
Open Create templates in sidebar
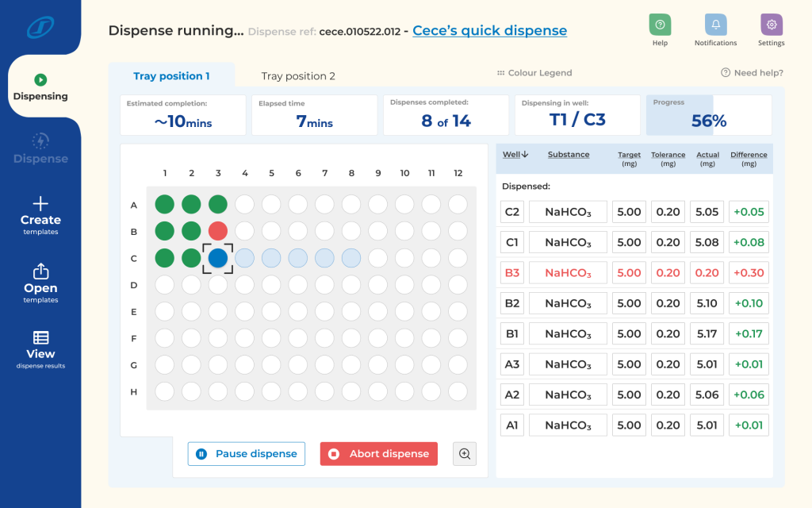[40, 215]
